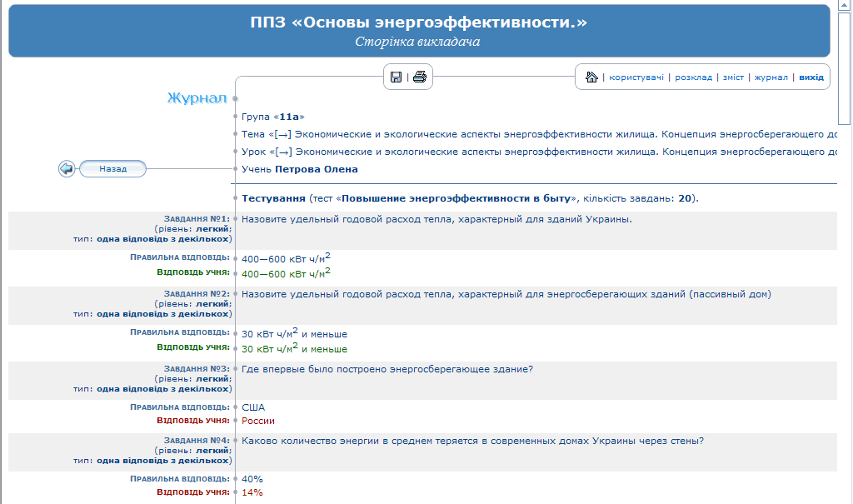Click the "вихід" logout link

[x=811, y=77]
